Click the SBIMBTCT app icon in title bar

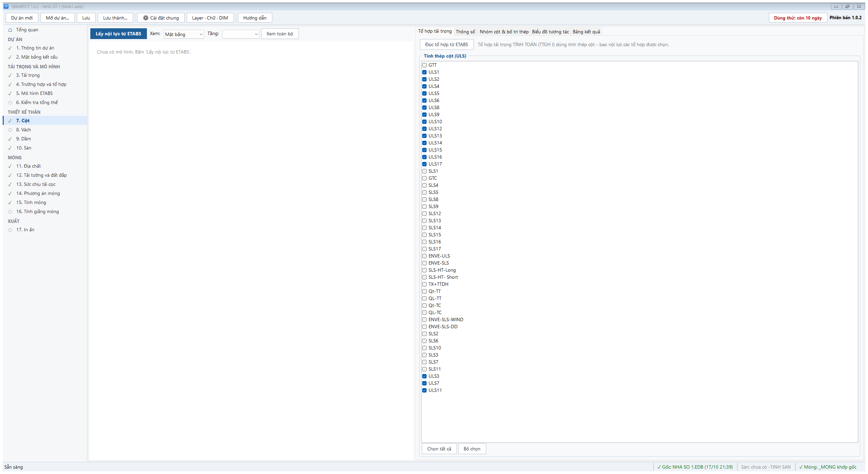click(6, 6)
